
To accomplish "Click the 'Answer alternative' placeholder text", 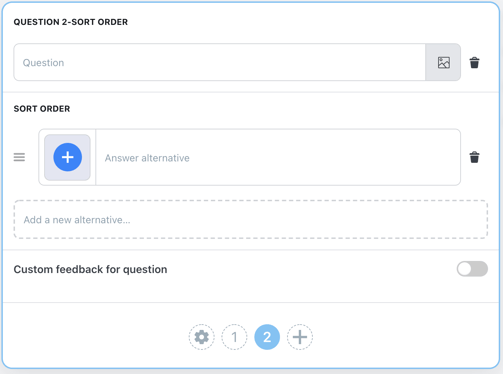I will 147,158.
